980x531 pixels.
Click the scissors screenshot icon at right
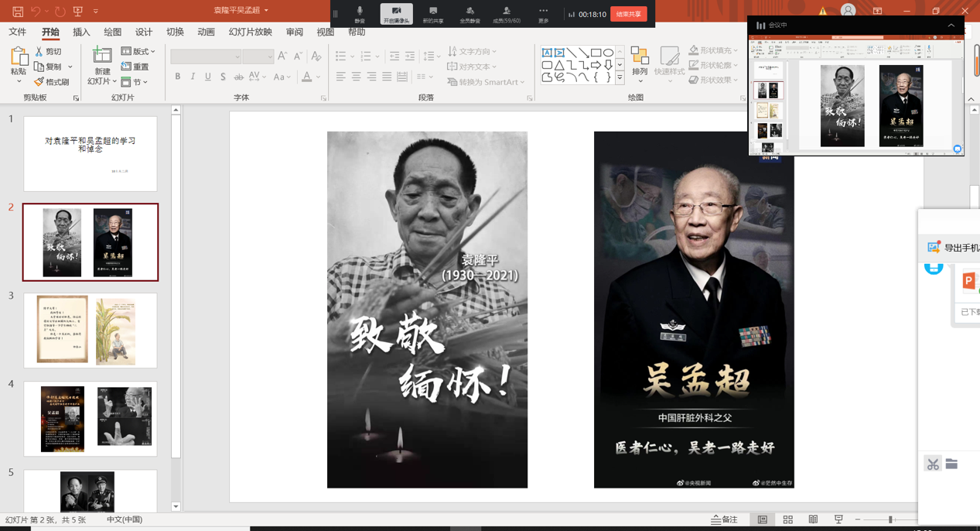click(x=933, y=464)
